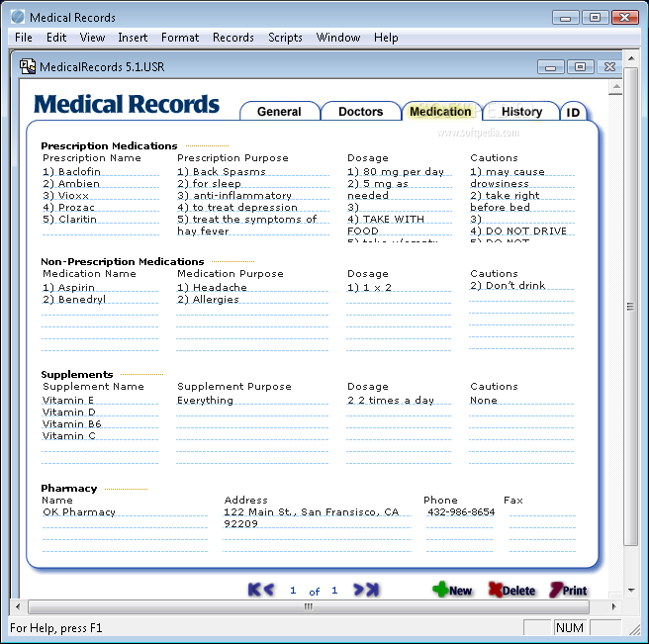Image resolution: width=649 pixels, height=644 pixels.
Task: Click the '2 times a day' supplement dosage
Action: coord(399,401)
